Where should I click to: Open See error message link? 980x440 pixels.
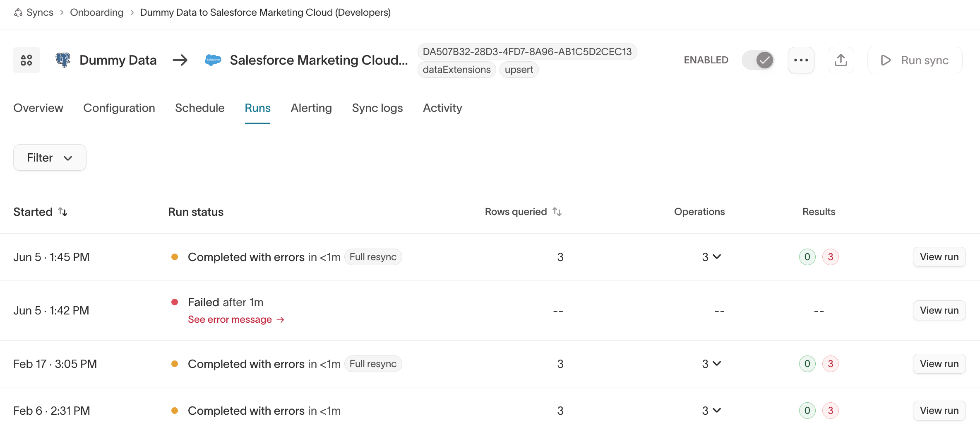[x=236, y=319]
